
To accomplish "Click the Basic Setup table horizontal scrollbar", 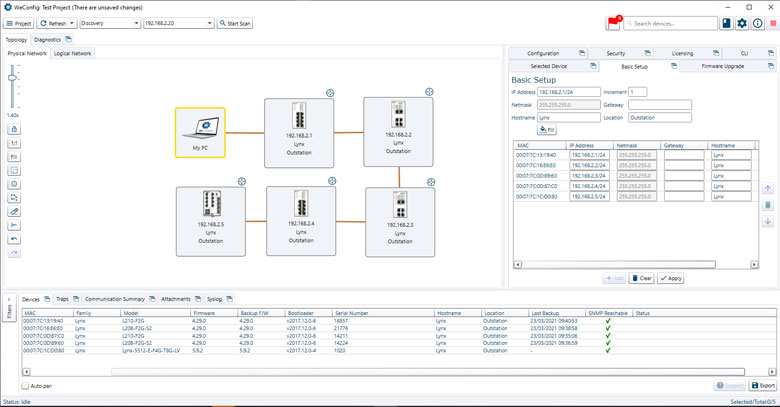I will pos(618,264).
